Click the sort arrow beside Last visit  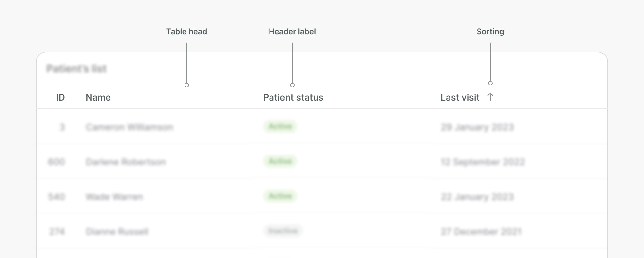click(x=490, y=97)
